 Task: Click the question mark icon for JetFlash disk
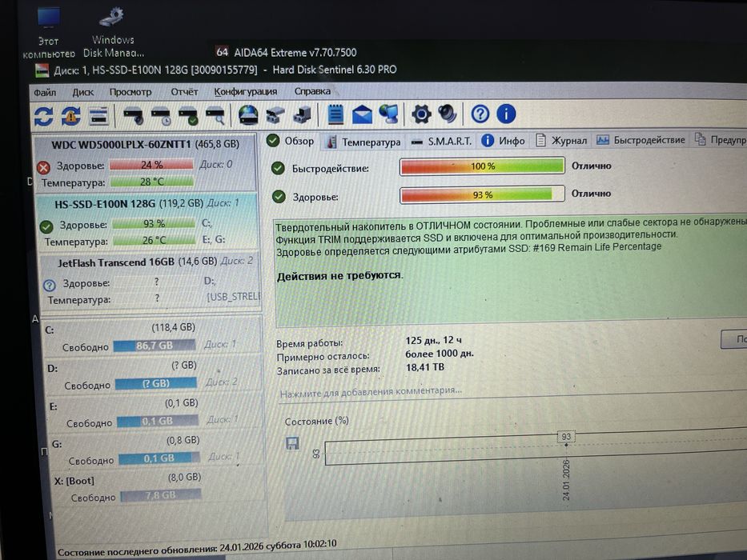tap(50, 286)
